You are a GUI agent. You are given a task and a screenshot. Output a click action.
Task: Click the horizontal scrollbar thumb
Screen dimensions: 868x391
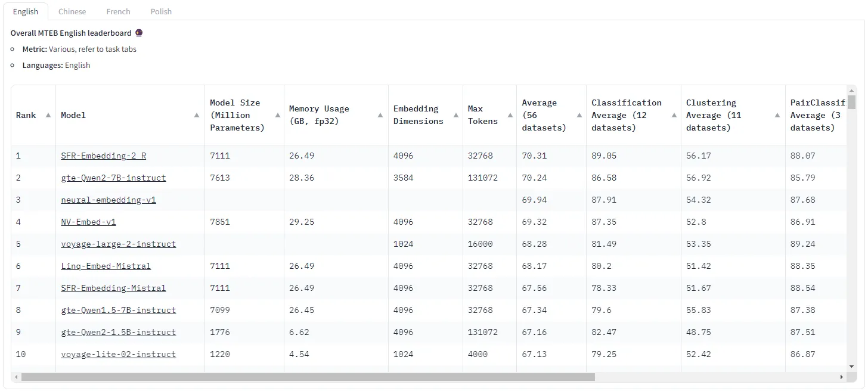pos(308,377)
